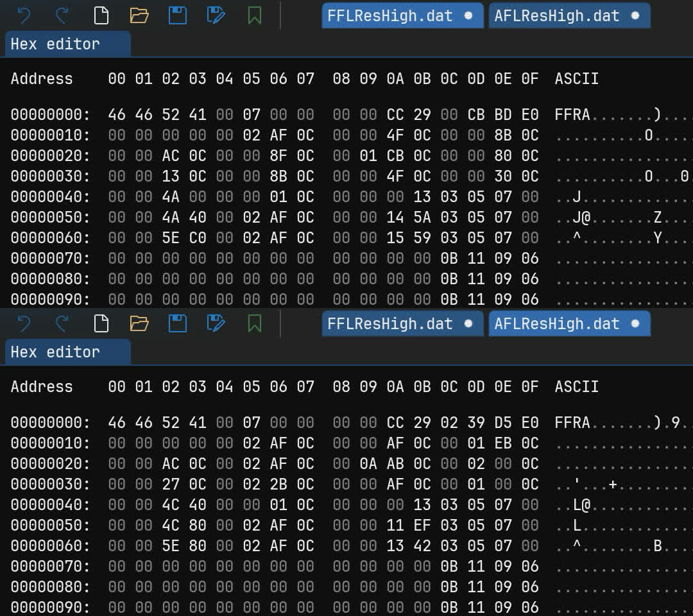
Task: Click the Save As icon in the lower toolbar
Action: click(x=216, y=323)
